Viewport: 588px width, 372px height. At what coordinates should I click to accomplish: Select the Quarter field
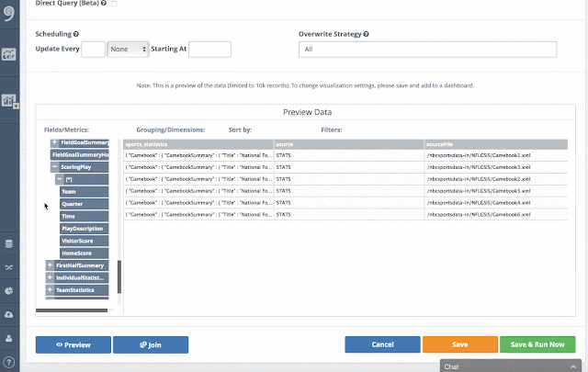point(84,204)
